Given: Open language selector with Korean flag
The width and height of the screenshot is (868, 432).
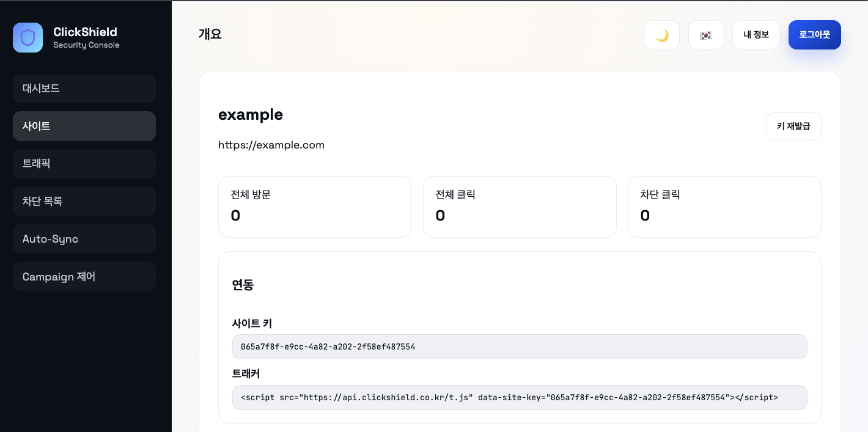Looking at the screenshot, I should coord(706,35).
